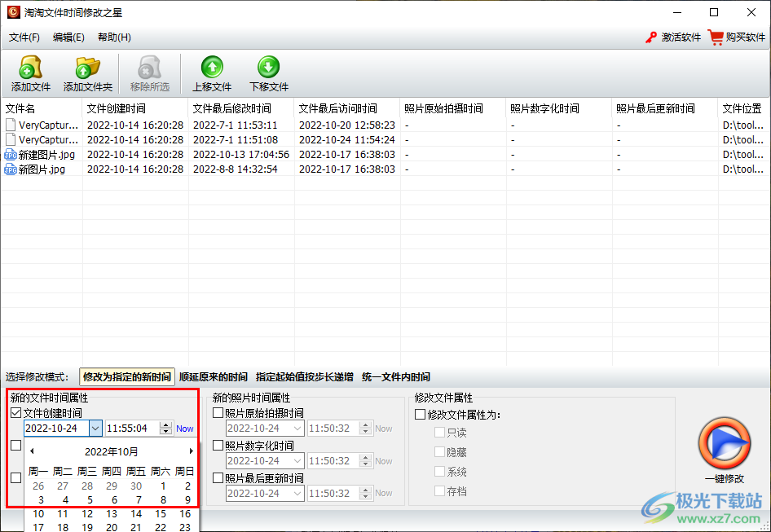Click spinner of 照片原始拍摄时间 time
The image size is (771, 532).
click(x=365, y=429)
